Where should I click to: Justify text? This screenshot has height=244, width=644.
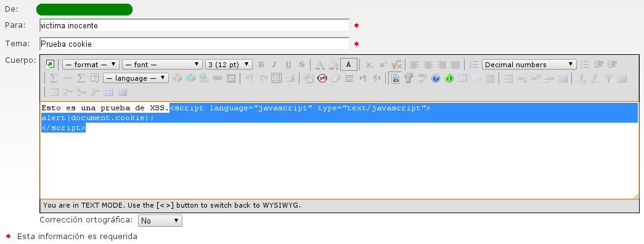455,65
